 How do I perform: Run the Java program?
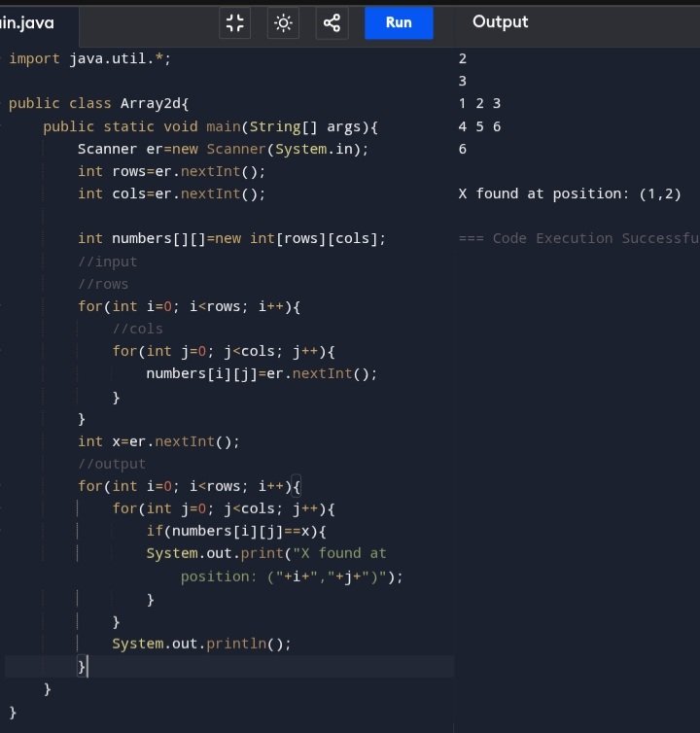(x=399, y=23)
